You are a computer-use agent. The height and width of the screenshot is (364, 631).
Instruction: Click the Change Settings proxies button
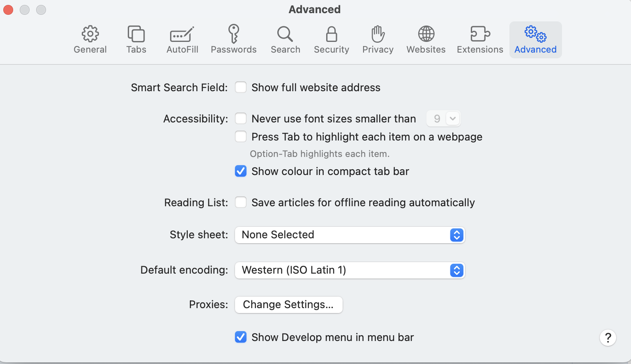click(x=288, y=305)
